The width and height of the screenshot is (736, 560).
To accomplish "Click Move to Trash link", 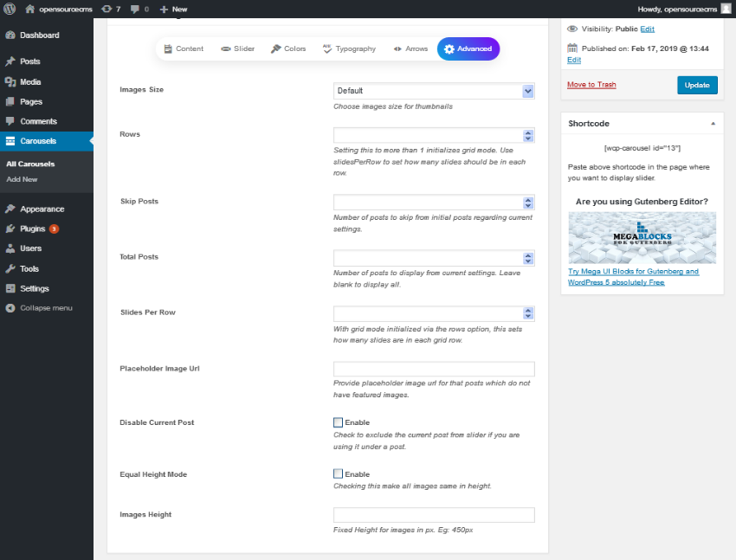I will click(591, 85).
